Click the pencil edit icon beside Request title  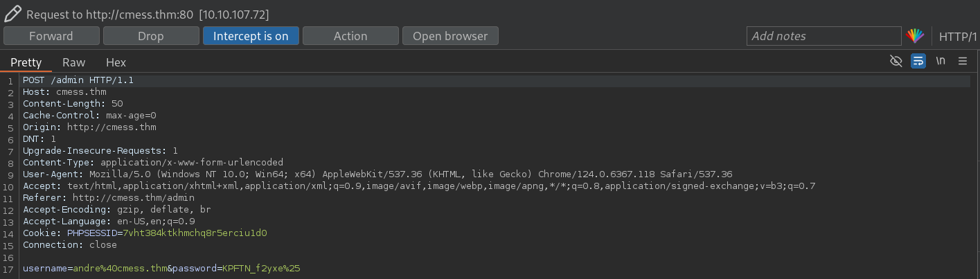(13, 13)
